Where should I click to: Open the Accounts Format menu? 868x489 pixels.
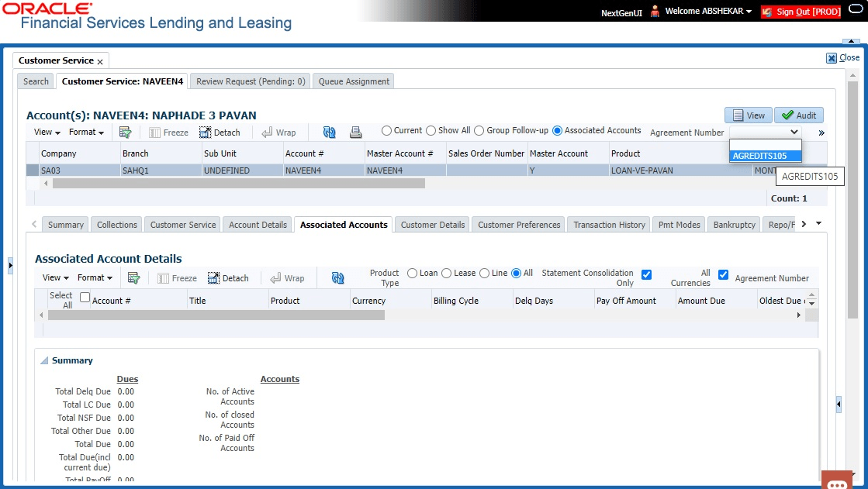(x=86, y=132)
